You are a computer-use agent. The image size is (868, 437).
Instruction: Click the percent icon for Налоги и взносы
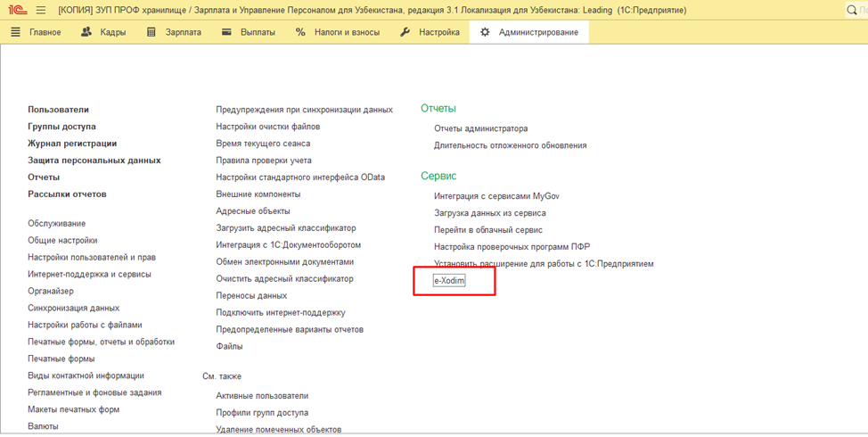tap(300, 32)
